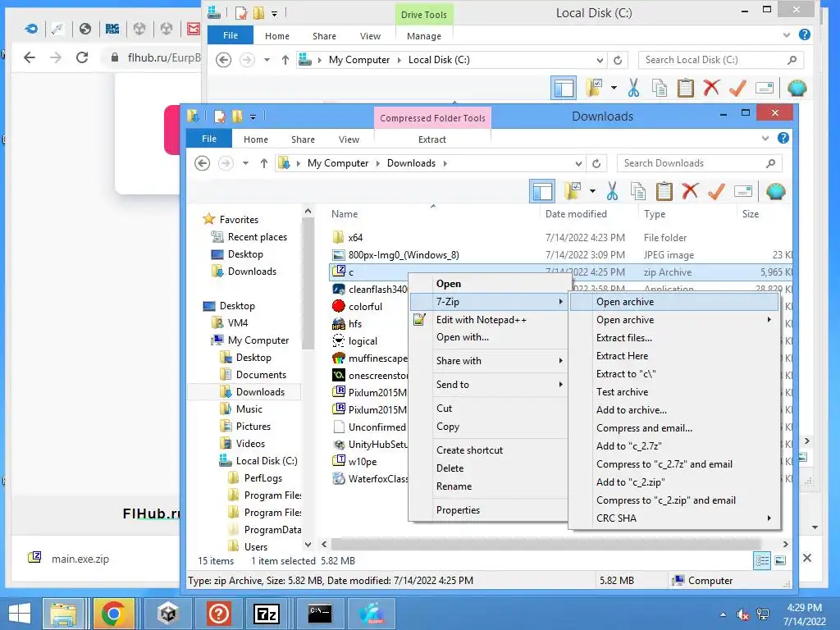The width and height of the screenshot is (840, 630).
Task: Sort by Date modified column header
Action: (x=588, y=214)
